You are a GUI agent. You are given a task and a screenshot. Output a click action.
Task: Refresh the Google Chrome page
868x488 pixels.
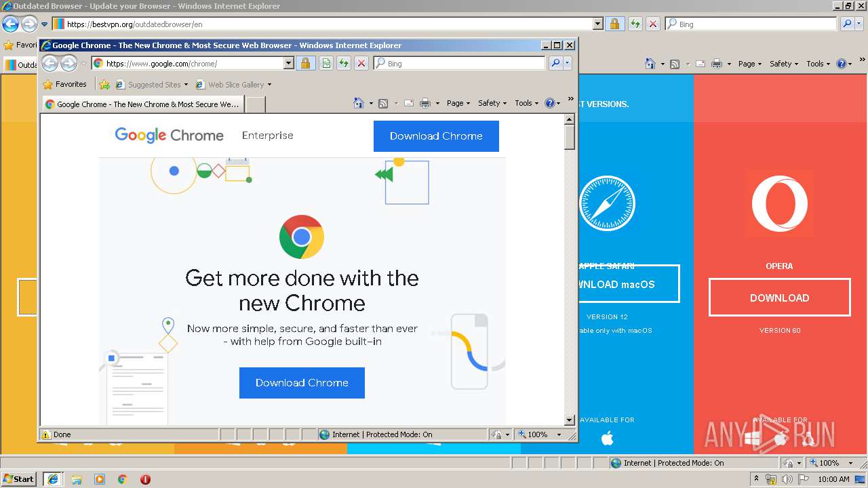tap(344, 64)
